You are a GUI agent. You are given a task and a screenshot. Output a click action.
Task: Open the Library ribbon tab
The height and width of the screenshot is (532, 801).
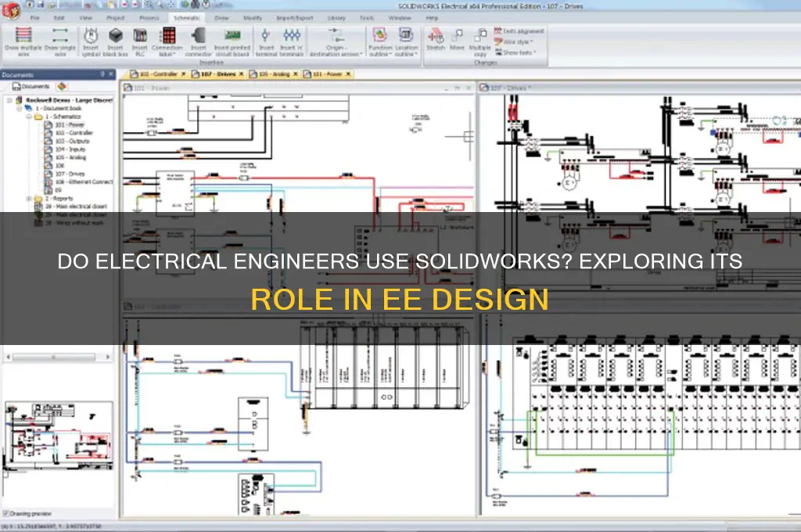[x=336, y=18]
